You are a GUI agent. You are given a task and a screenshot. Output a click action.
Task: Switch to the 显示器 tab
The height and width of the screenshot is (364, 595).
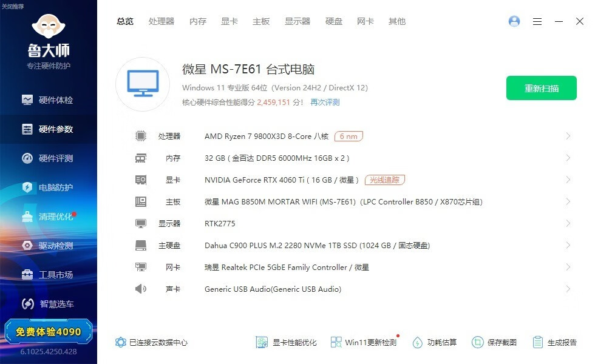[297, 21]
